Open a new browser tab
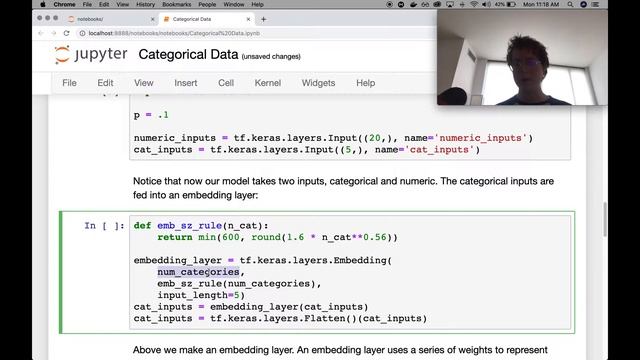The image size is (640, 360). (x=264, y=19)
